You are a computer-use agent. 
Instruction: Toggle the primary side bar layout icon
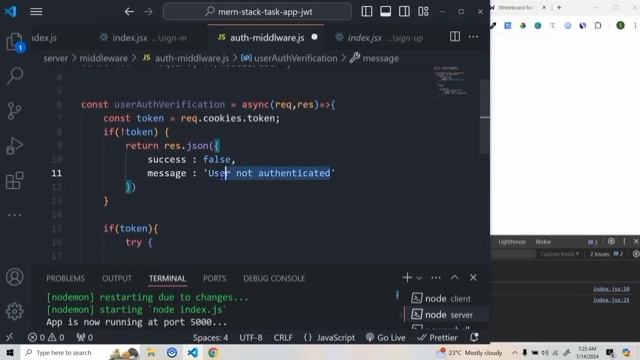tap(367, 11)
